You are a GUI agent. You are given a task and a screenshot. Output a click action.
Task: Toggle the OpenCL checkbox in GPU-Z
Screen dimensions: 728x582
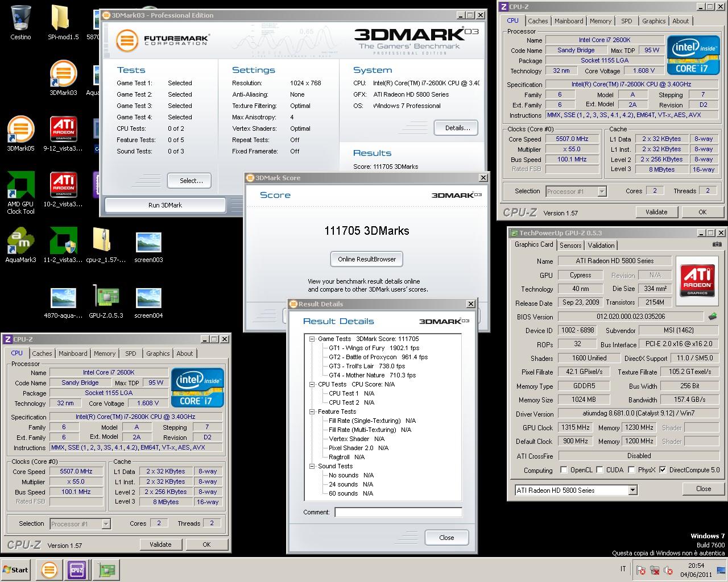tap(564, 470)
